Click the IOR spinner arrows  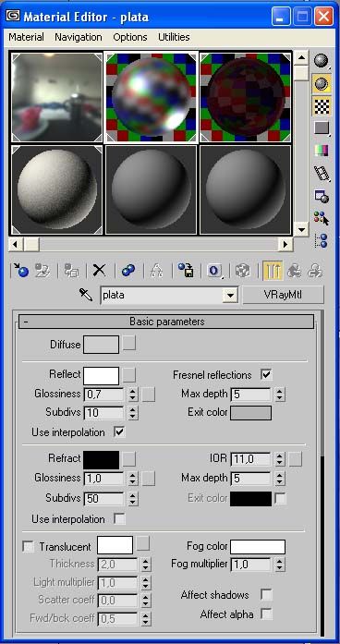pyautogui.click(x=280, y=459)
